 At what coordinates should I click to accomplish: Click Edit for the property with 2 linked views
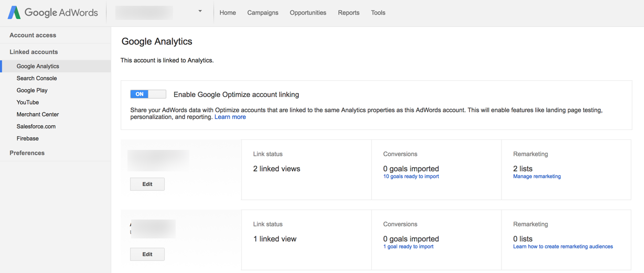click(147, 184)
